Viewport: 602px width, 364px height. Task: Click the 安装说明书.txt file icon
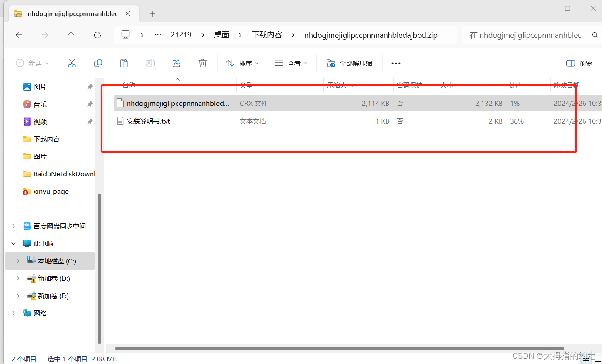[x=120, y=121]
